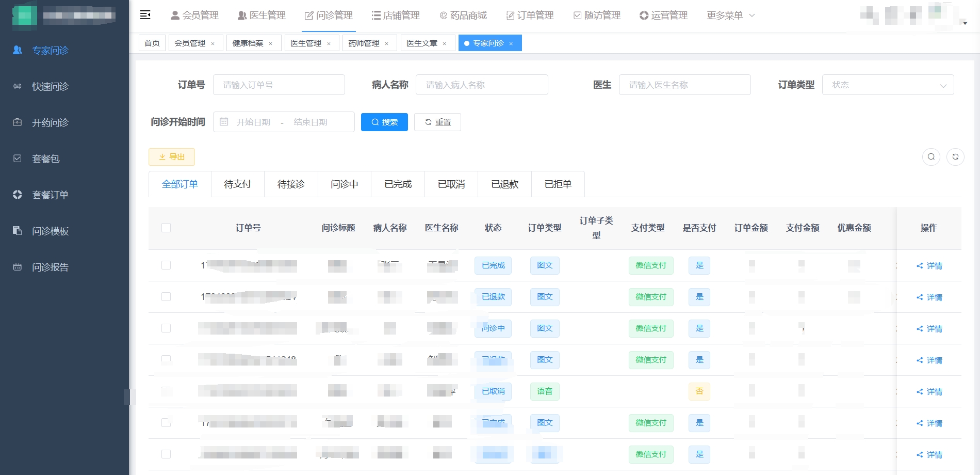This screenshot has height=475, width=980.
Task: Toggle search panel with magnifier icon
Action: [931, 157]
